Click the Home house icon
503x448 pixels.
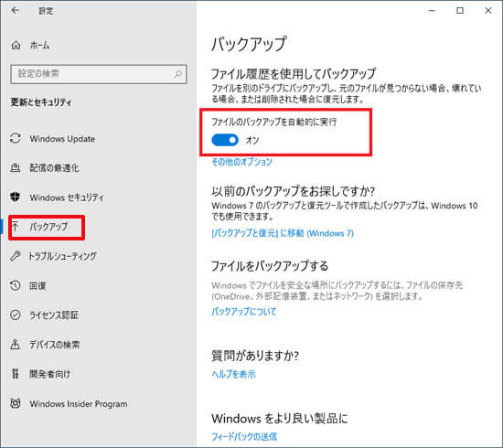(x=16, y=45)
